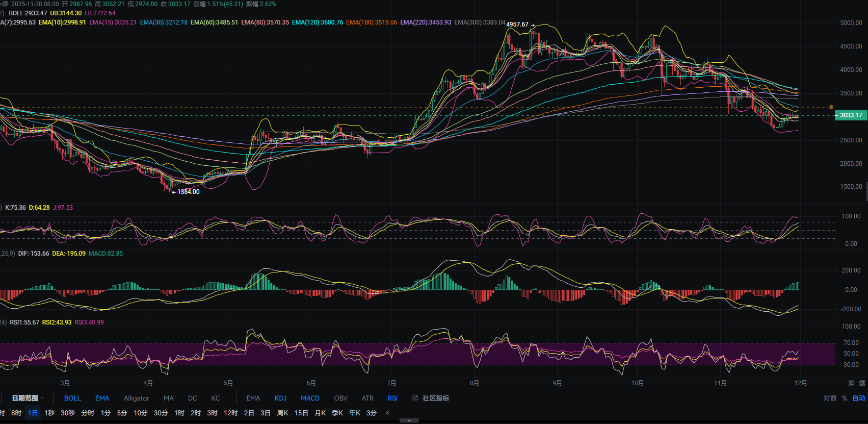Click the 4957.67 high price marker
Image resolution: width=868 pixels, height=424 pixels.
click(x=517, y=24)
